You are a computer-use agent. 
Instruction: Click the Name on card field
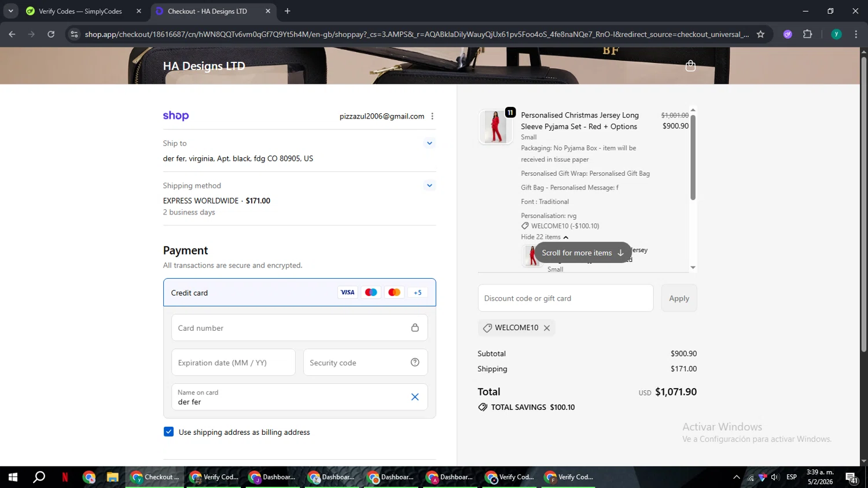[299, 397]
